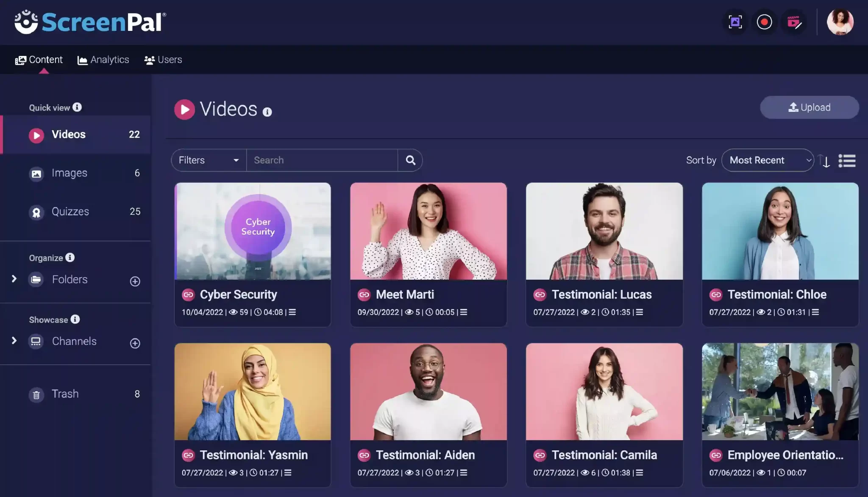Click the ScreenPal editor icon in toolbar
Image resolution: width=868 pixels, height=497 pixels.
793,22
